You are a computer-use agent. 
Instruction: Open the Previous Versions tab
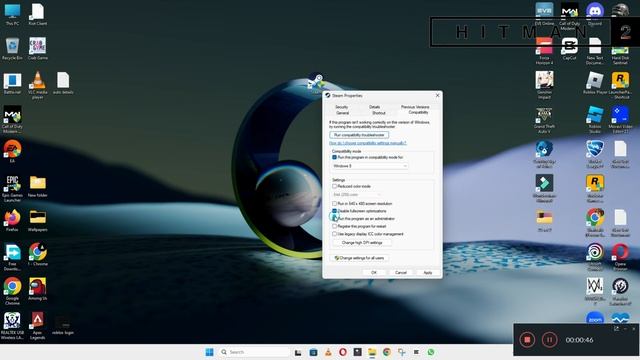(415, 107)
